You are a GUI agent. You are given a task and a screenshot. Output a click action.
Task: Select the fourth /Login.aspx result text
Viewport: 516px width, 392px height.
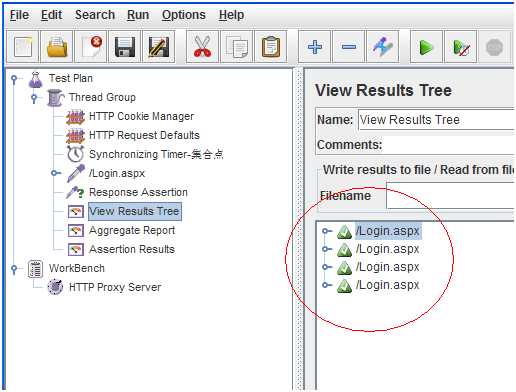point(387,285)
